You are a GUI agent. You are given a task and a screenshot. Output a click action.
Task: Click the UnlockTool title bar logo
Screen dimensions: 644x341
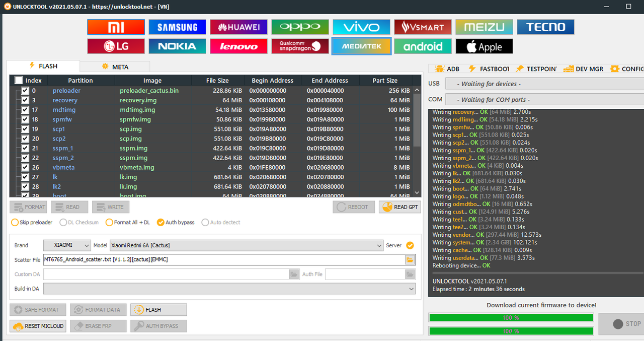[x=8, y=6]
